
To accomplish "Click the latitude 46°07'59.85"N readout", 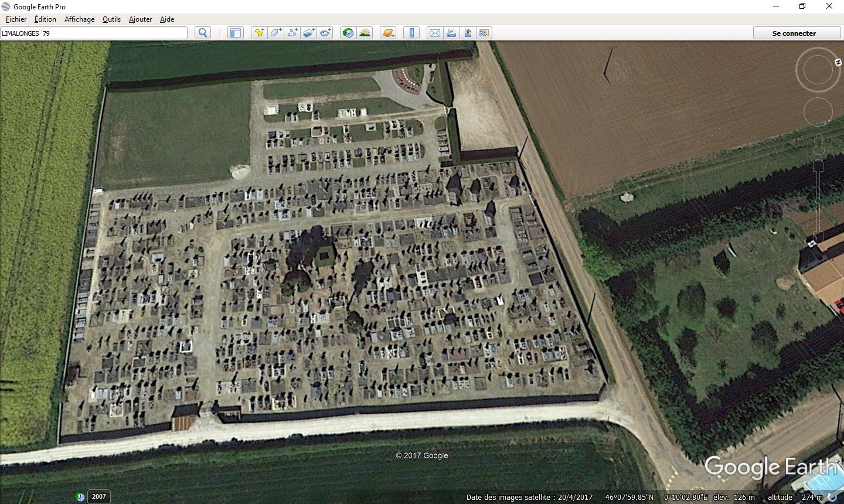I will (x=629, y=497).
